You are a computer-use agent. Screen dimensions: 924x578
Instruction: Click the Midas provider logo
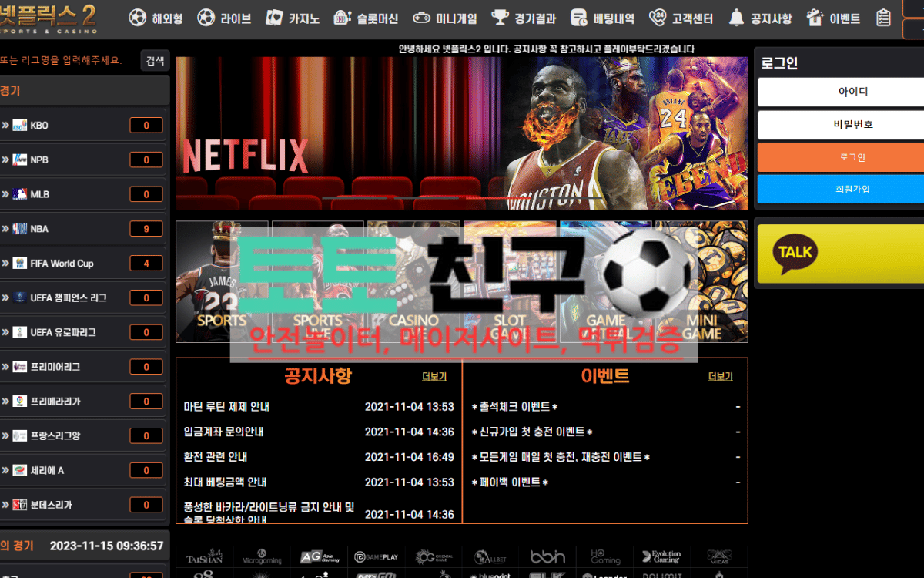pyautogui.click(x=719, y=556)
